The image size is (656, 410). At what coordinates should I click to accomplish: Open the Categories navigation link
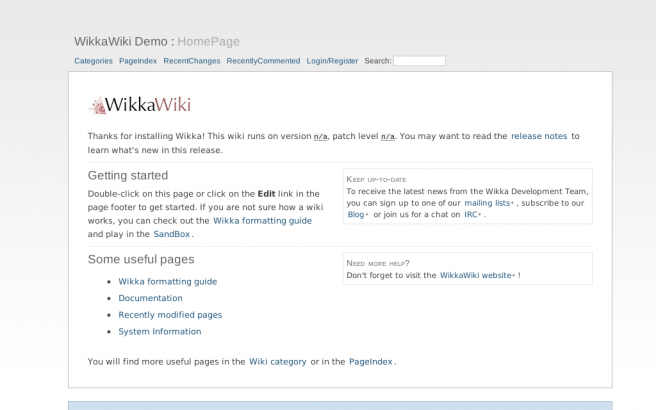click(93, 61)
